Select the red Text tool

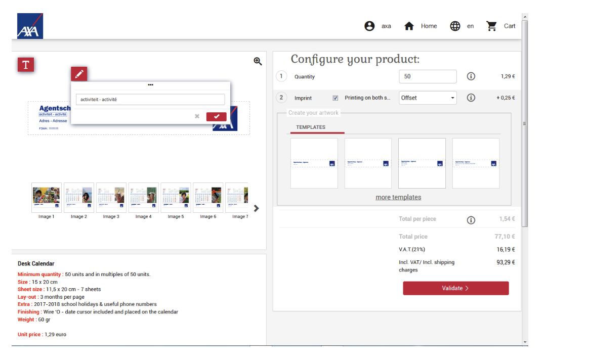coord(25,65)
